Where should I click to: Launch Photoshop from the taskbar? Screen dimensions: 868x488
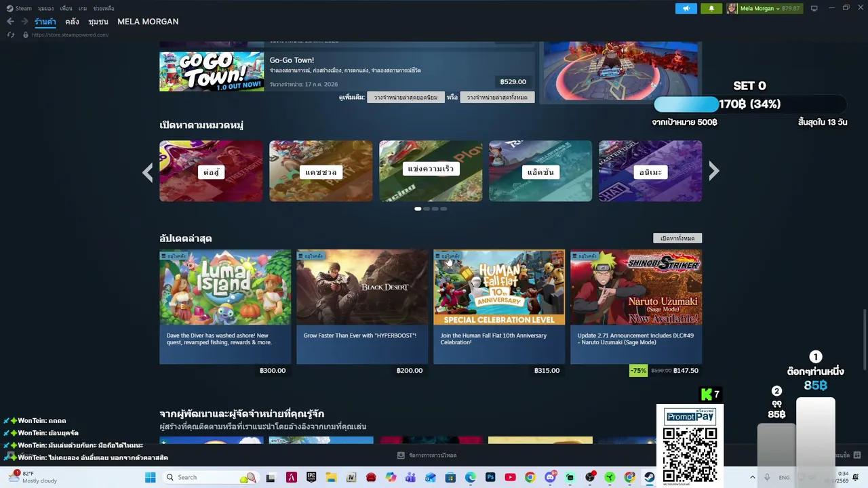pyautogui.click(x=490, y=477)
